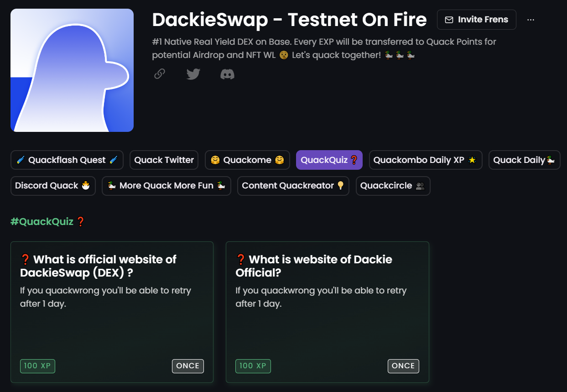Click the red question mark on QuackQuiz tab

[x=354, y=160]
